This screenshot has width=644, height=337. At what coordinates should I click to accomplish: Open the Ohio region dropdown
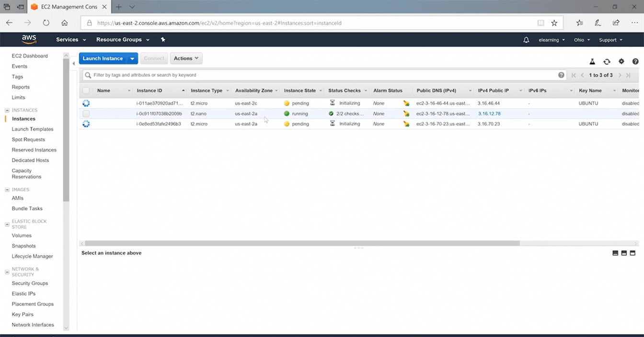pos(582,40)
